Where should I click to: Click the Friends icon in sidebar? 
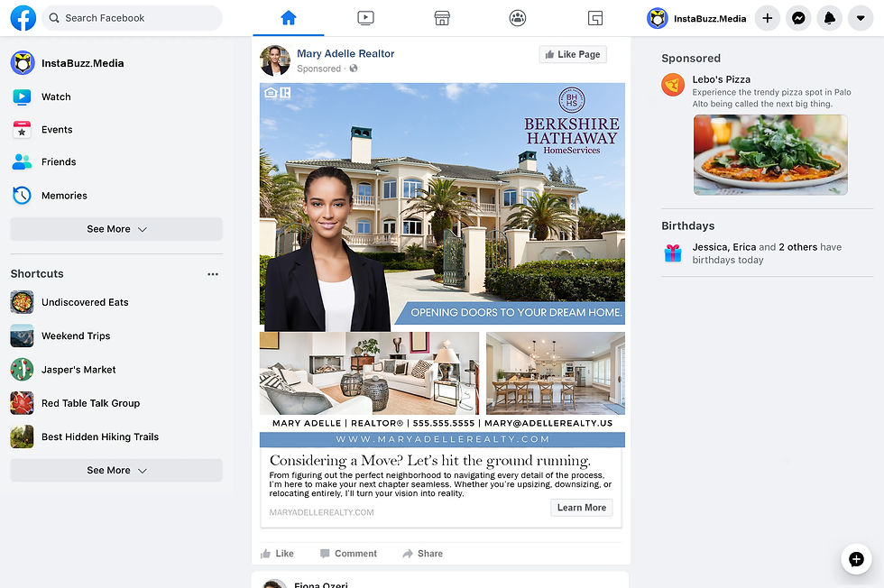click(x=22, y=161)
